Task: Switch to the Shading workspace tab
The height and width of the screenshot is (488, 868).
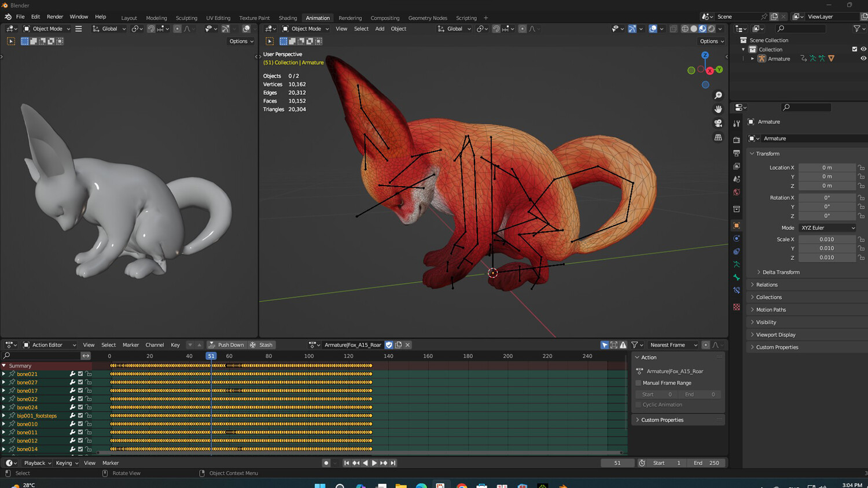Action: [288, 18]
